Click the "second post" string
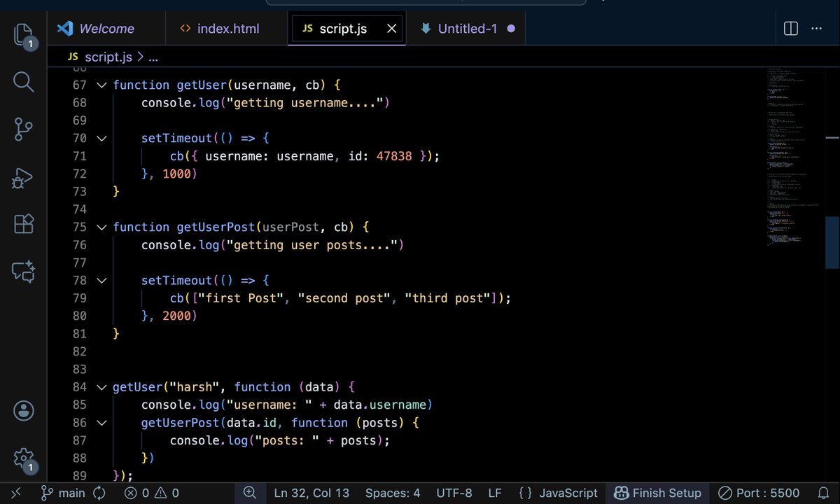 click(345, 298)
